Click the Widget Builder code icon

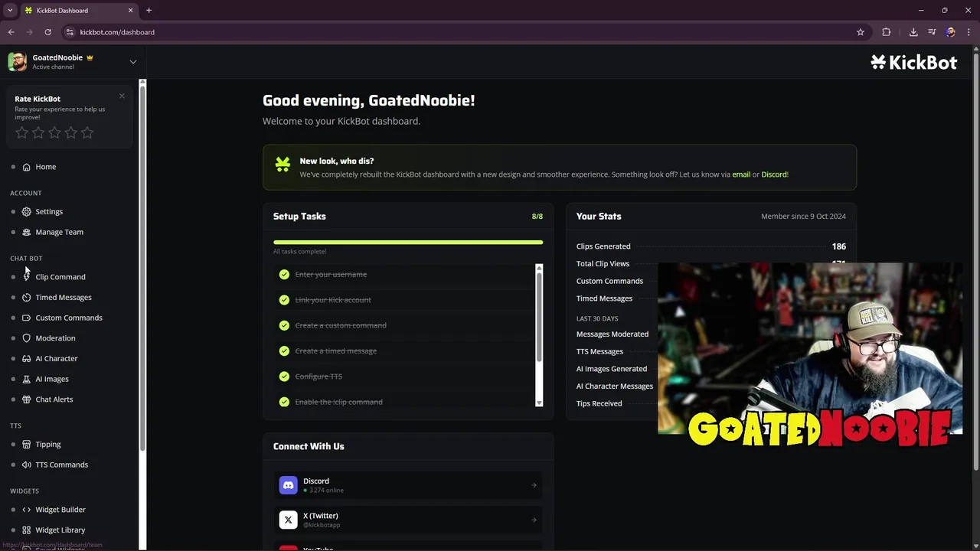(27, 510)
